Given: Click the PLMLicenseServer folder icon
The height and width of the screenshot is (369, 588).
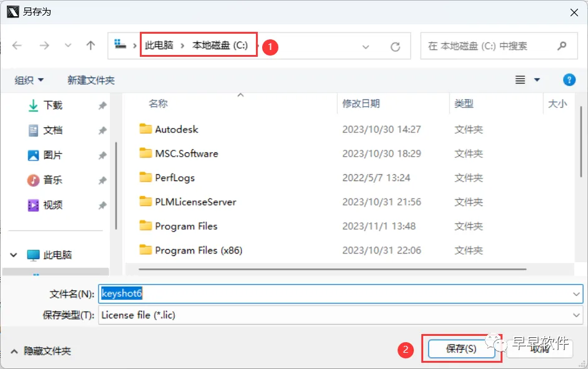Looking at the screenshot, I should (145, 202).
